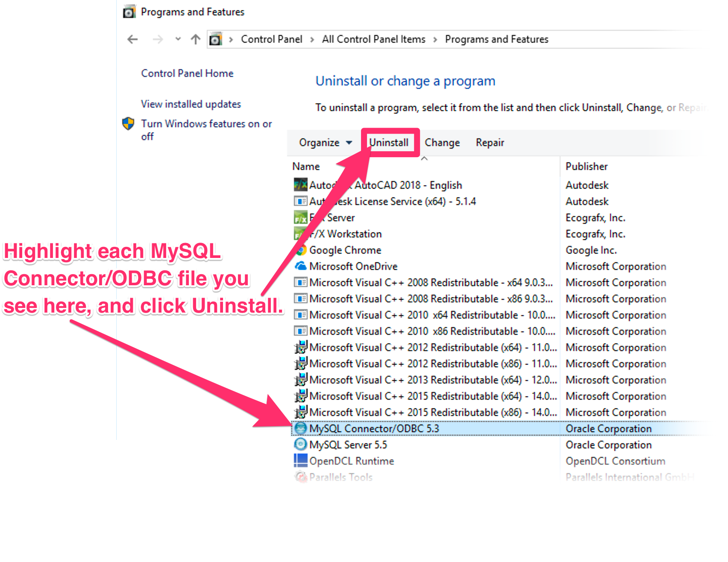The image size is (728, 562).
Task: Click the Forward navigation arrow
Action: click(158, 39)
